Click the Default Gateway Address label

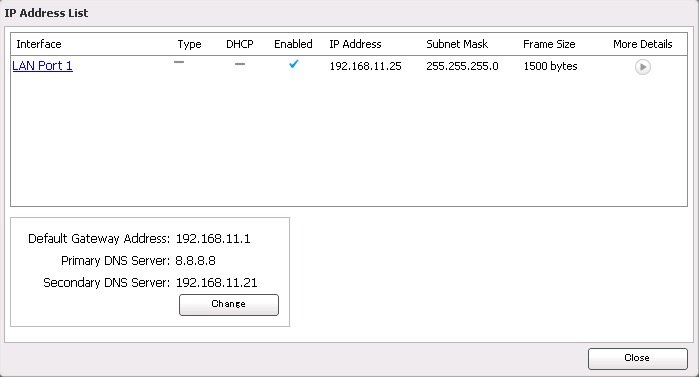[x=99, y=239]
